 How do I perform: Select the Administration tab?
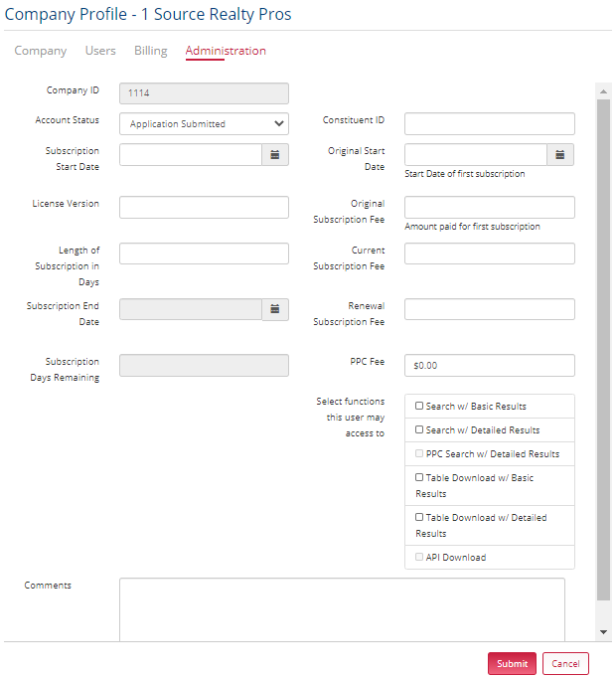pyautogui.click(x=226, y=51)
